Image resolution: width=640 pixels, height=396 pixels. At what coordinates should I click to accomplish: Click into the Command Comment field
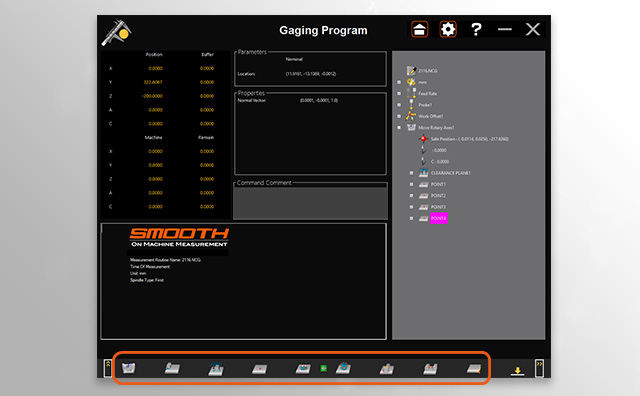(x=310, y=203)
